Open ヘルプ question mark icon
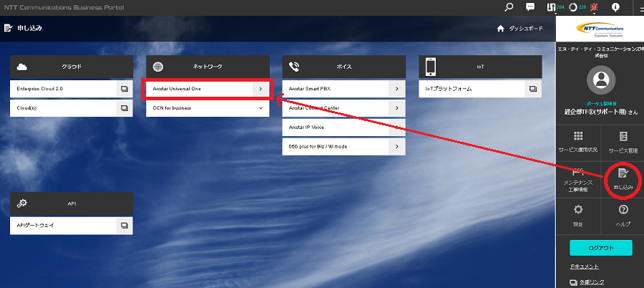This screenshot has width=644, height=288. (623, 214)
